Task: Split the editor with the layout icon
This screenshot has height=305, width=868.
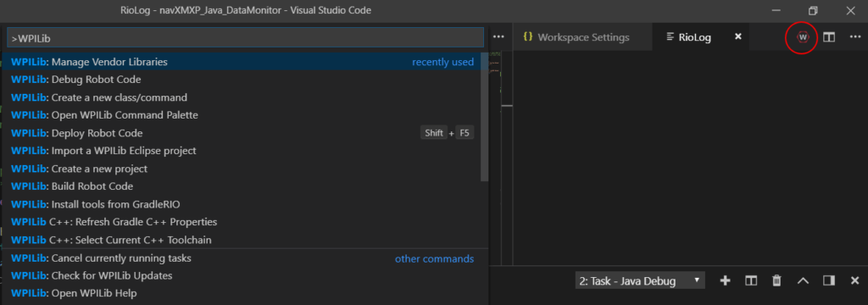Action: pyautogui.click(x=829, y=37)
